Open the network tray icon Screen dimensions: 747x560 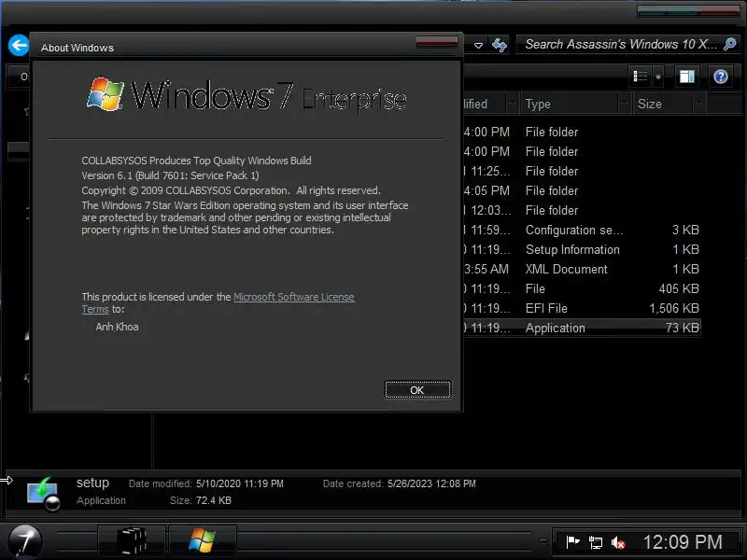pos(595,542)
